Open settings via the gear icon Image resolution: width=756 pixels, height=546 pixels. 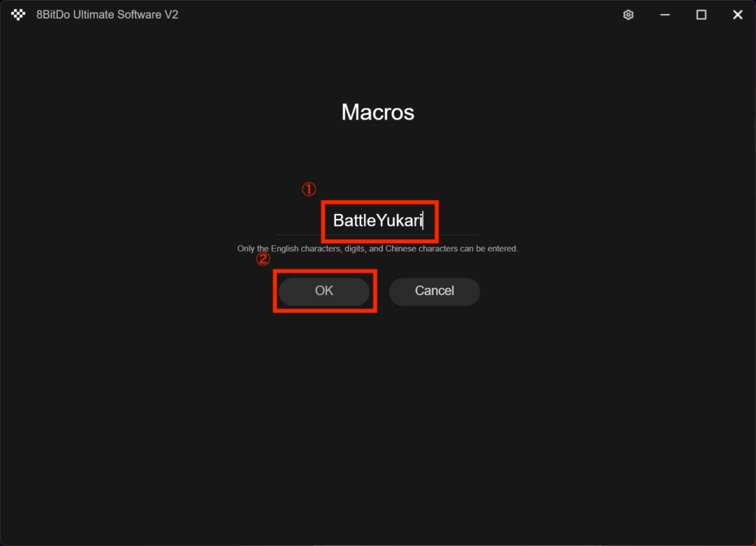(x=628, y=15)
